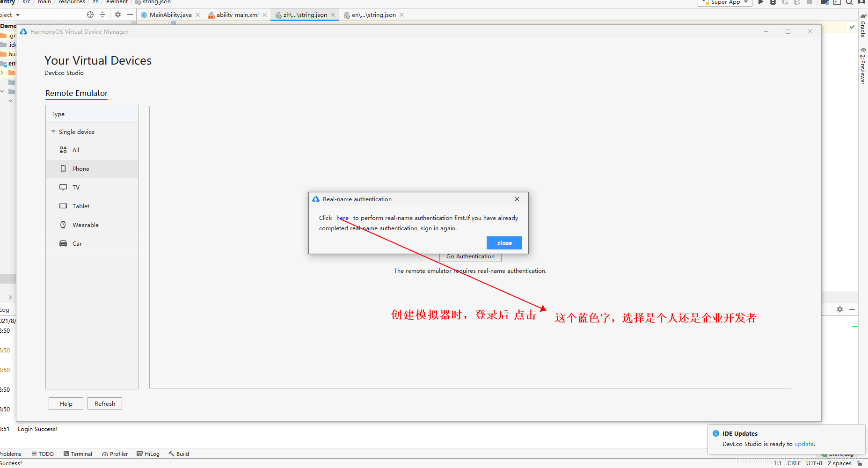Open Project panel settings gear
Screen dimensions: 868x468
(118, 15)
